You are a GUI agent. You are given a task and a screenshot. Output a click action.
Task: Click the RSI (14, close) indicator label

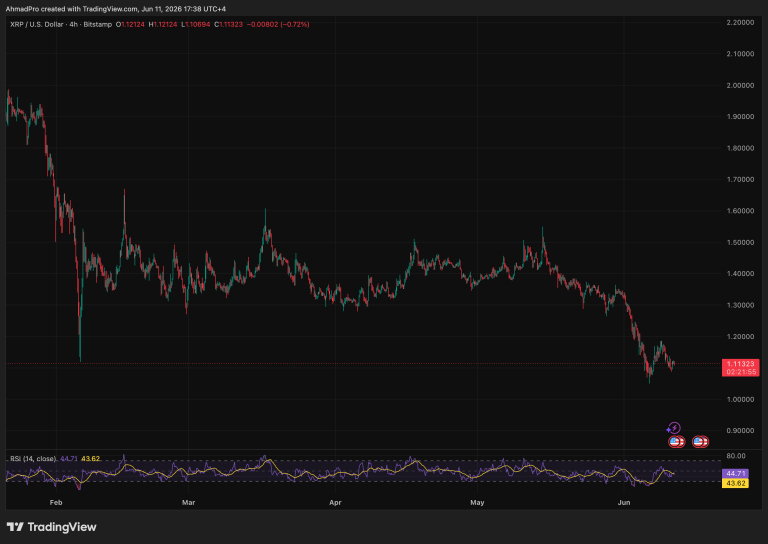[x=33, y=459]
